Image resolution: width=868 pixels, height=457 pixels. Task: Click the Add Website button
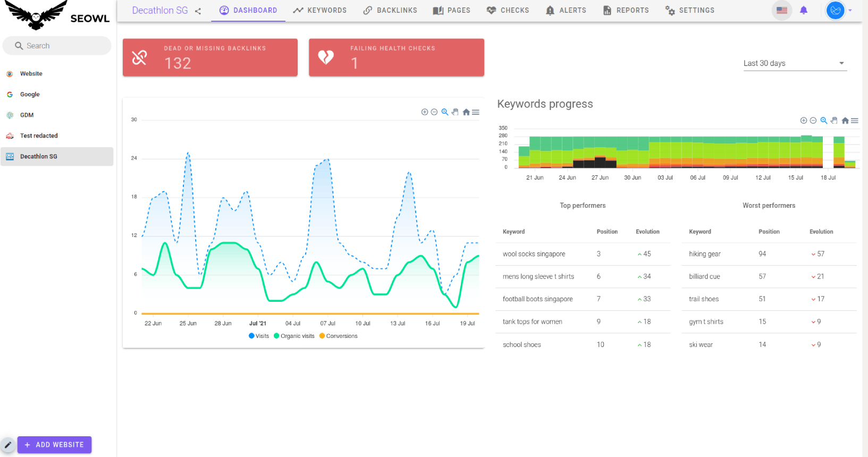coord(54,445)
